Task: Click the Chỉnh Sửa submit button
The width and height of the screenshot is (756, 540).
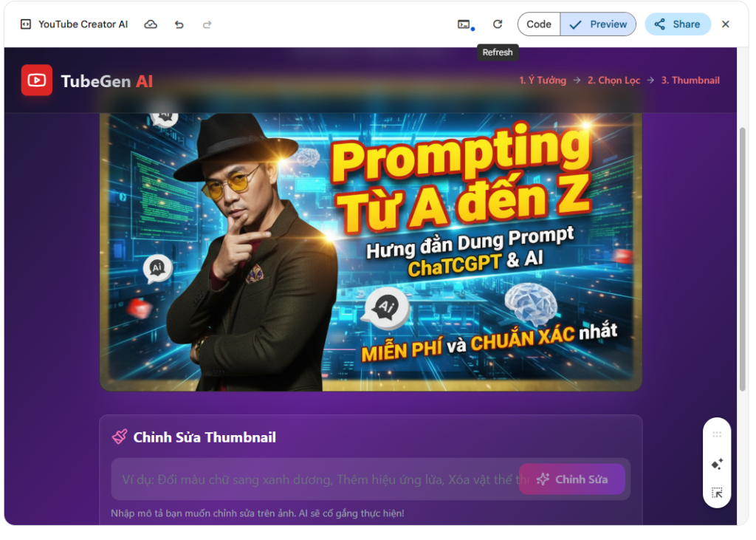Action: pyautogui.click(x=572, y=479)
